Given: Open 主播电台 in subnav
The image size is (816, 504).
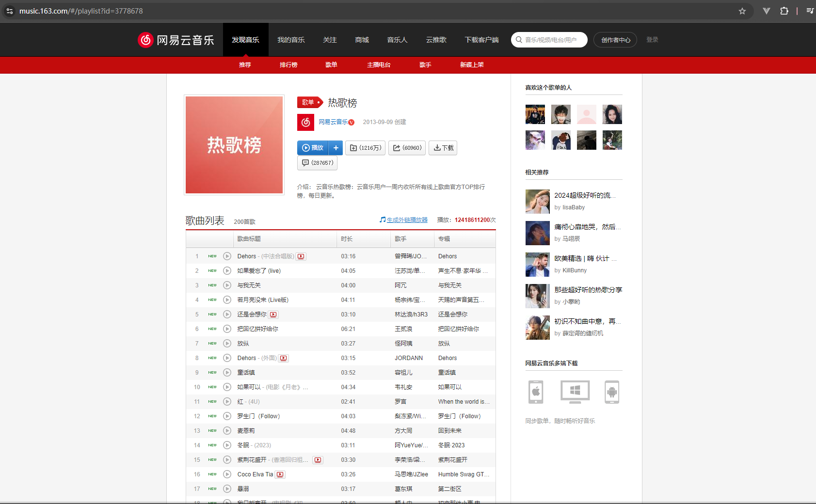Looking at the screenshot, I should pyautogui.click(x=379, y=65).
